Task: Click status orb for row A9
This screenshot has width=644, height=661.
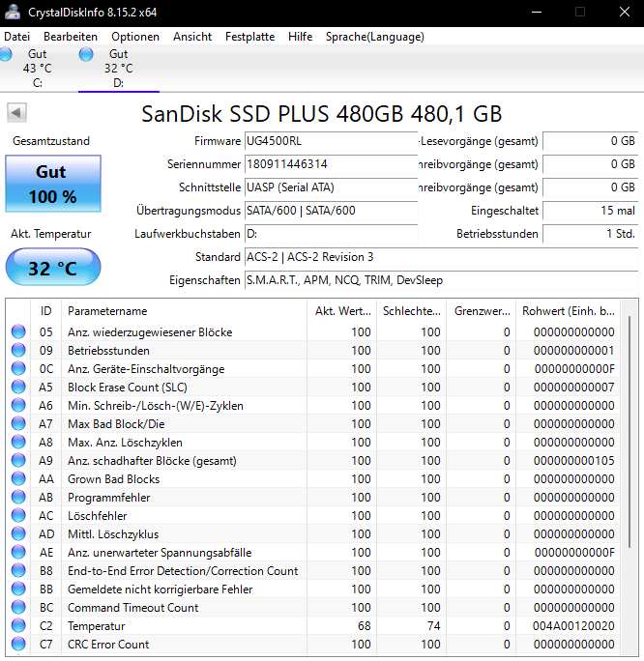Action: [x=18, y=460]
